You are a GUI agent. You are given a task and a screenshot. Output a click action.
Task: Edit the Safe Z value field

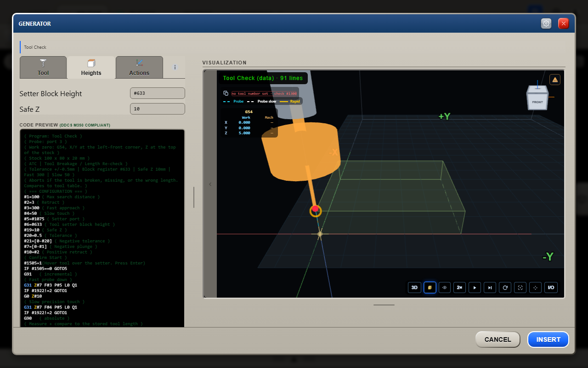pyautogui.click(x=158, y=109)
